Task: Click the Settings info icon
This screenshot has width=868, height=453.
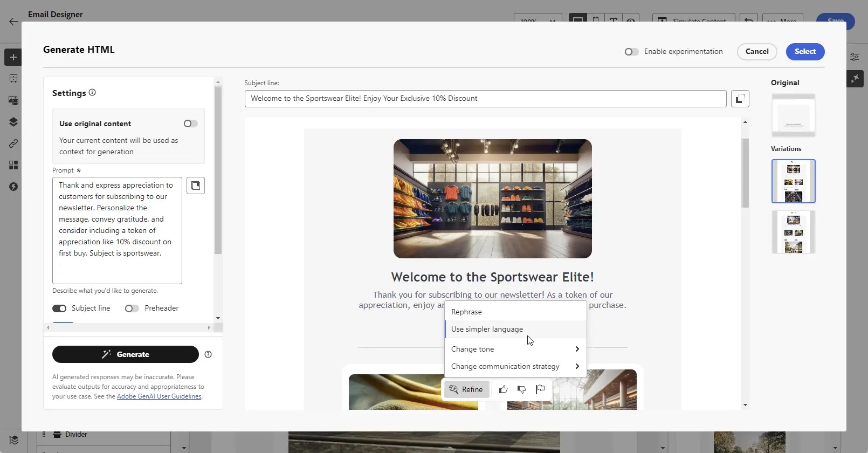Action: pyautogui.click(x=92, y=93)
